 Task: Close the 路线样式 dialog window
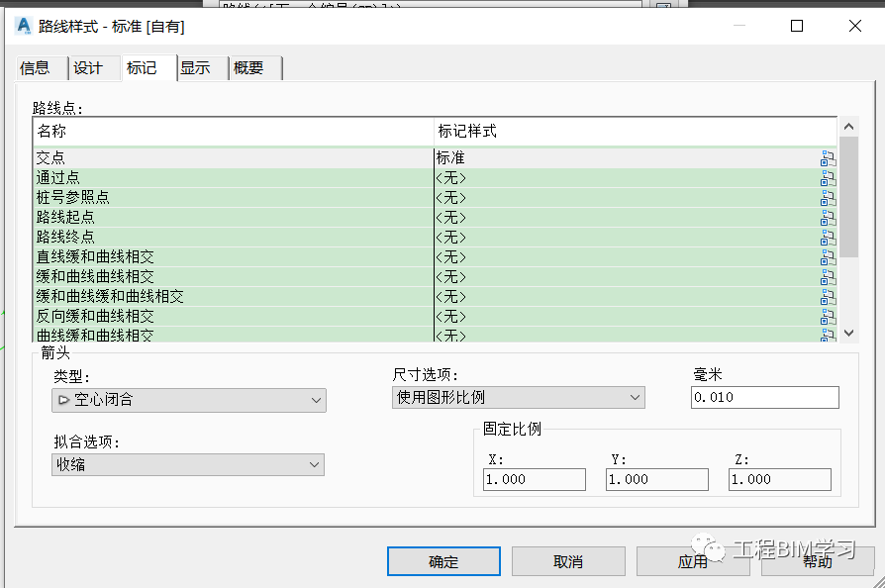pyautogui.click(x=854, y=26)
